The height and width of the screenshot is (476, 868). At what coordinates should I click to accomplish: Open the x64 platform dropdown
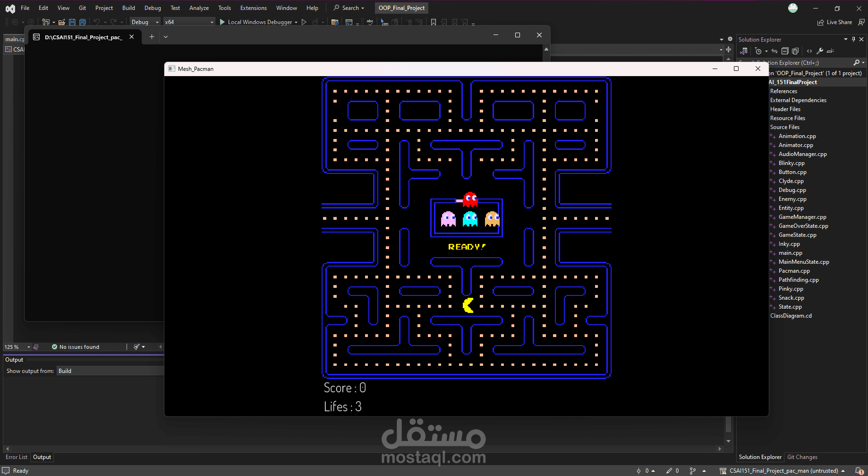pyautogui.click(x=189, y=22)
